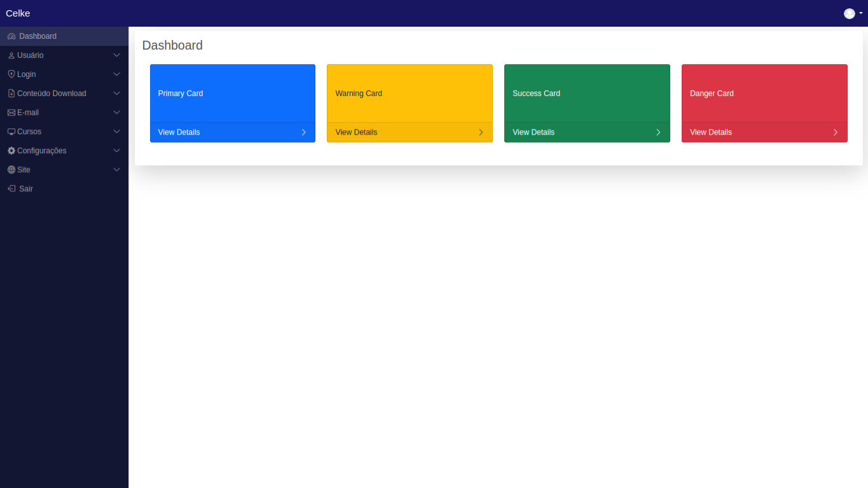Open the Dashboard sidebar item
868x488 pixels.
64,36
